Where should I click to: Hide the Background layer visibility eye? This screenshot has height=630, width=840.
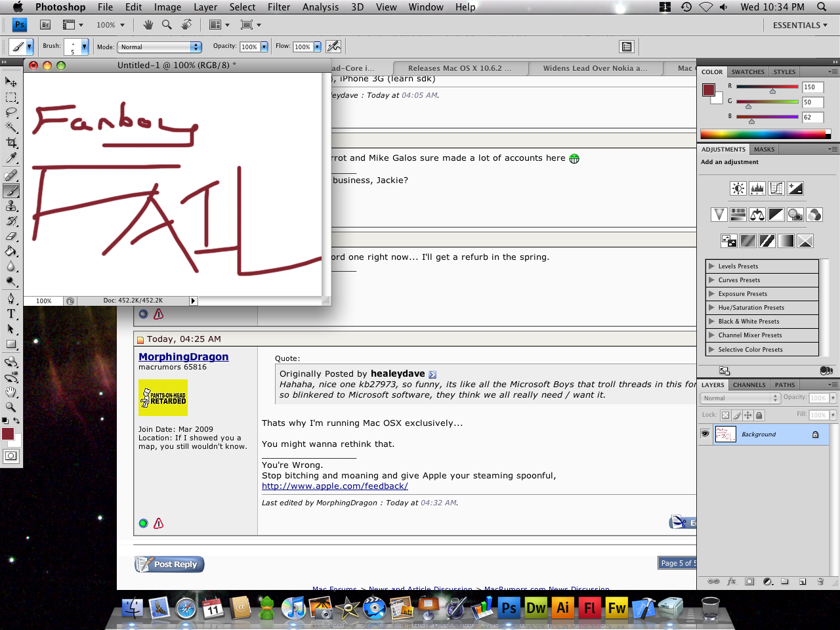coord(705,434)
